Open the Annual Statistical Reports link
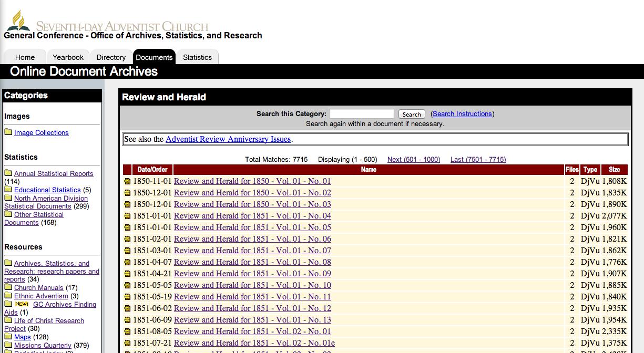 click(x=54, y=173)
